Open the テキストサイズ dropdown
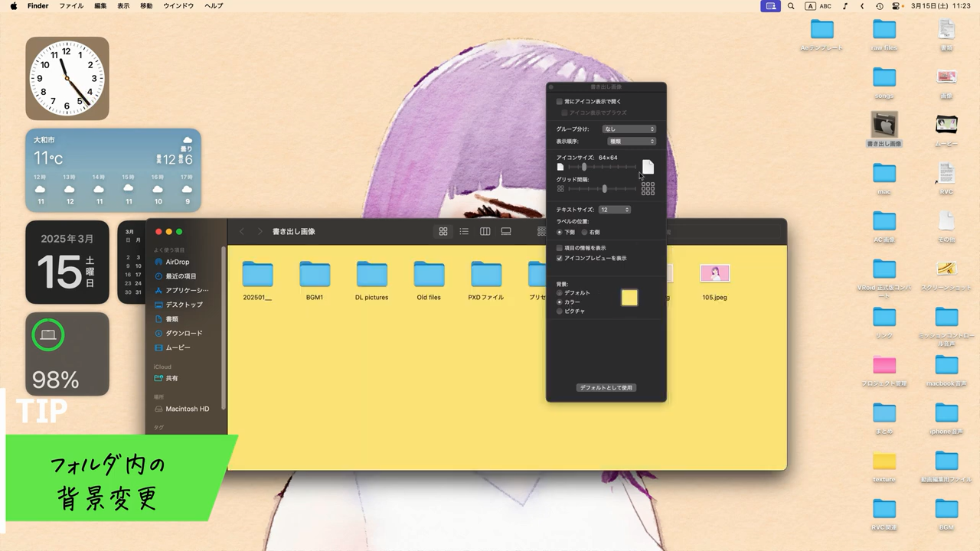This screenshot has height=551, width=980. [614, 210]
